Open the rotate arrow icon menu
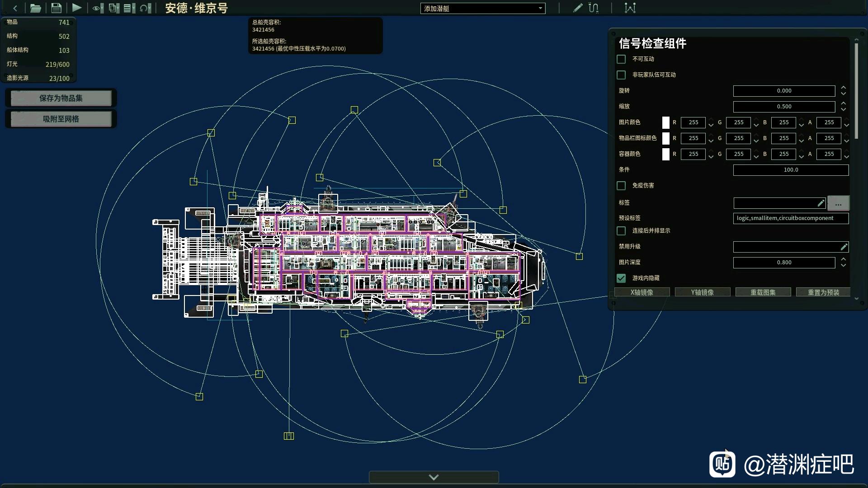 point(146,8)
